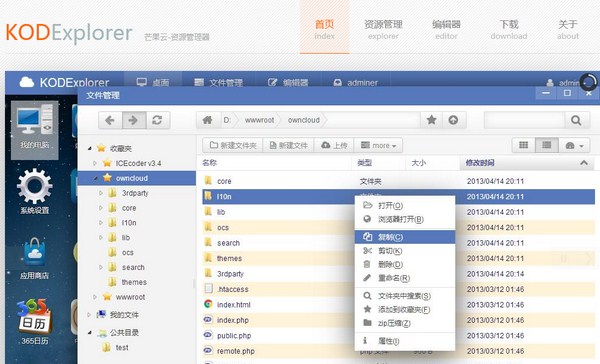Sort by the type column header
Viewport: 600px width, 364px height.
tap(378, 163)
